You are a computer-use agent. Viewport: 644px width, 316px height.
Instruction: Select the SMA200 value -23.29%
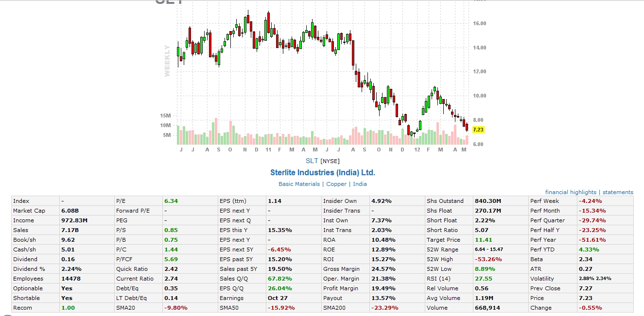385,308
